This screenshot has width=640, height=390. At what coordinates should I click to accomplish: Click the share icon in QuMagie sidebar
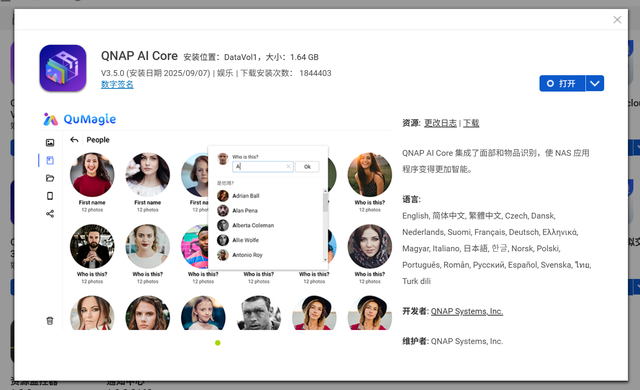tap(50, 214)
